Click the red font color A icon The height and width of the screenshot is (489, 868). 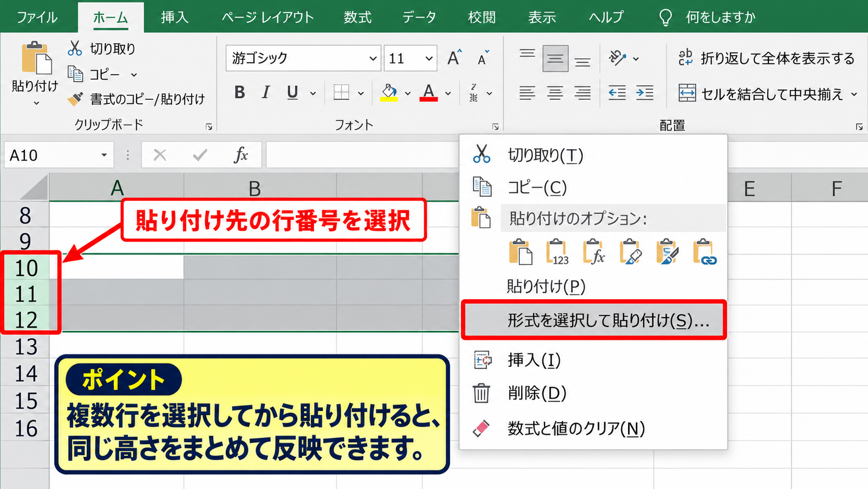click(428, 92)
